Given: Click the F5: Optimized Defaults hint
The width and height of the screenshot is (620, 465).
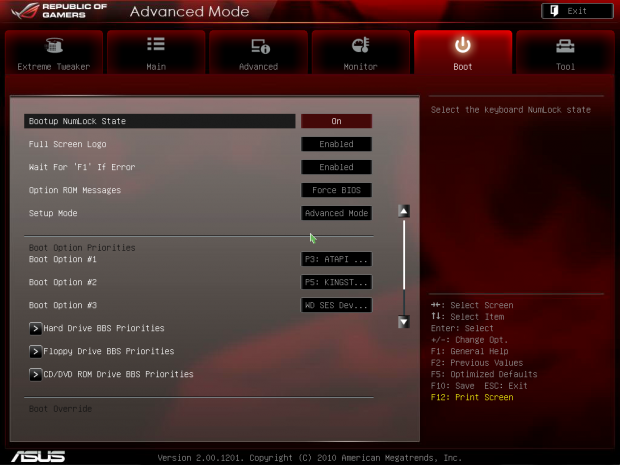Looking at the screenshot, I should 484,374.
